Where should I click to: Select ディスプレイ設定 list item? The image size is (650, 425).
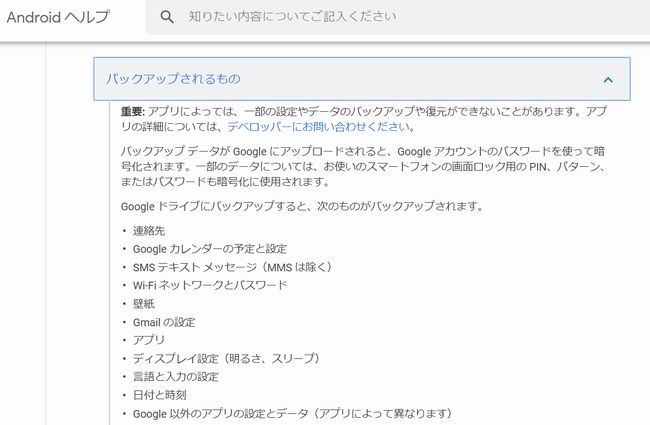click(x=226, y=358)
